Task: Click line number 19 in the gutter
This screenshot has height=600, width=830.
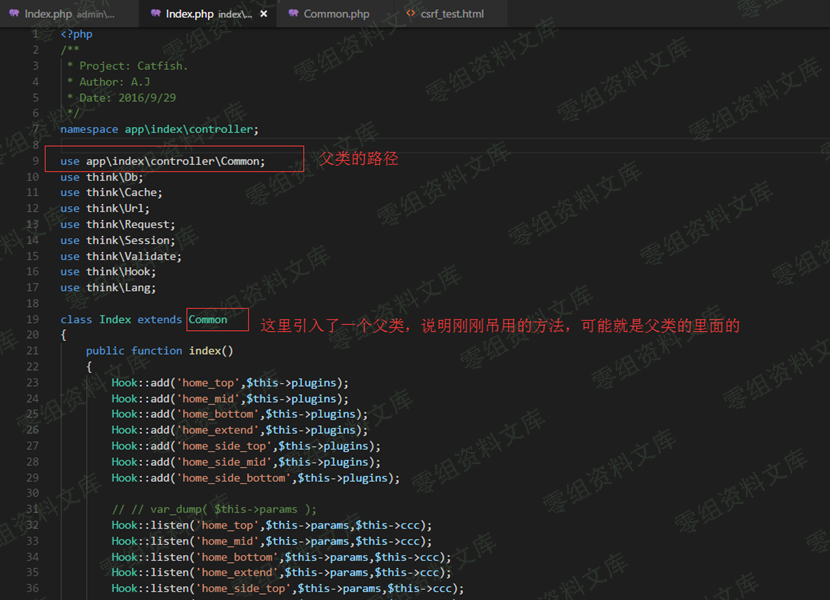Action: (x=33, y=319)
